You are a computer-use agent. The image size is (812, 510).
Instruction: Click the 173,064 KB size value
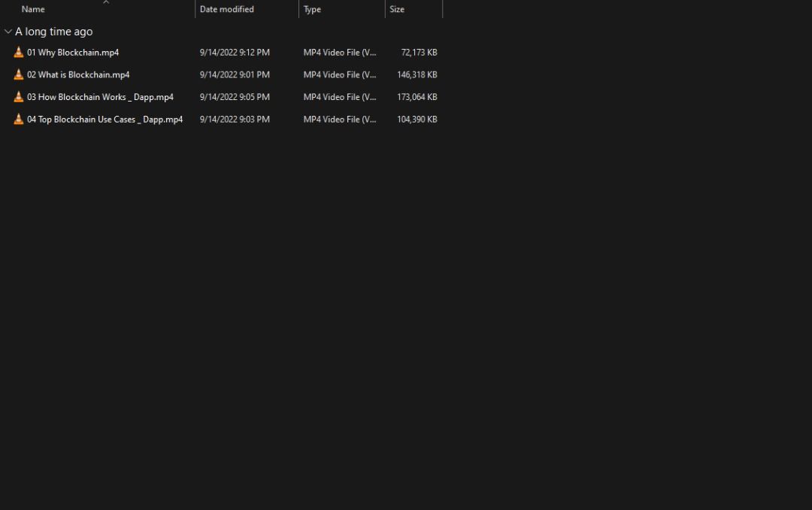point(417,97)
